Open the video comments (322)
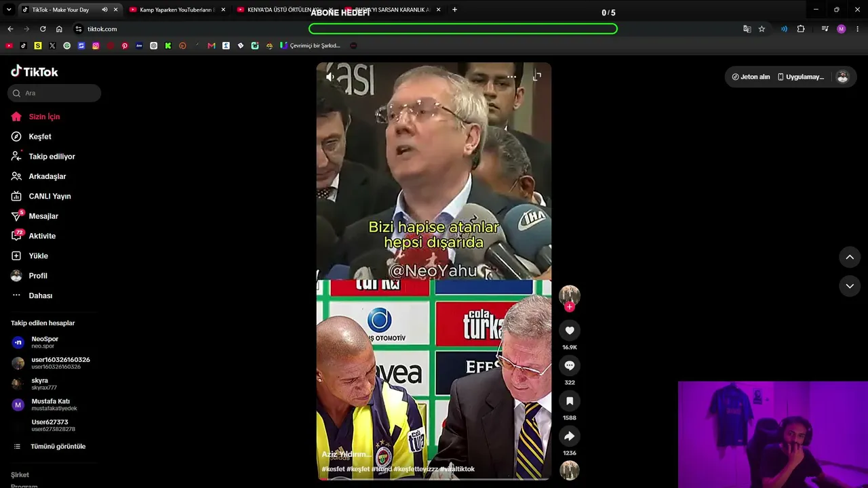The height and width of the screenshot is (488, 868). point(570,366)
